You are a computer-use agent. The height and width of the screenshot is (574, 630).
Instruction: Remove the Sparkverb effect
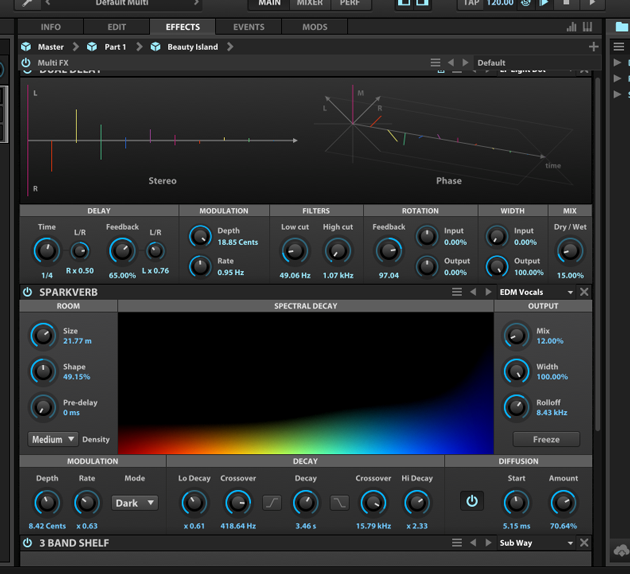584,292
